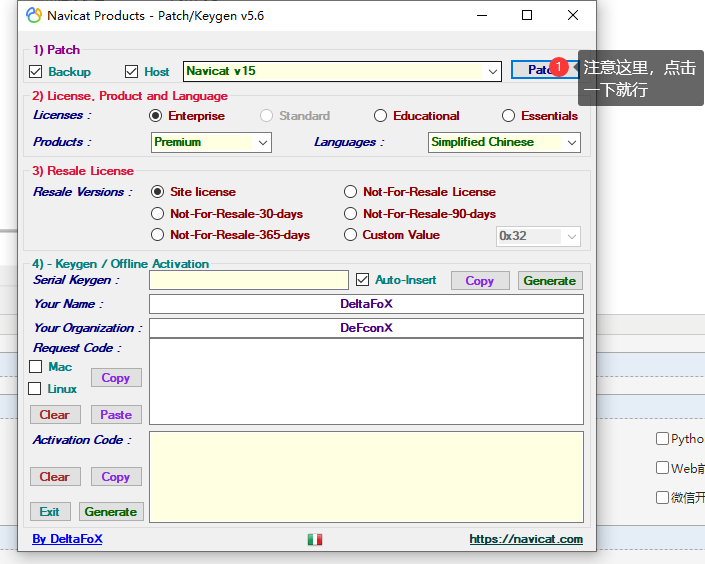705x564 pixels.
Task: Open the Languages Simplified Chinese dropdown
Action: click(x=504, y=143)
